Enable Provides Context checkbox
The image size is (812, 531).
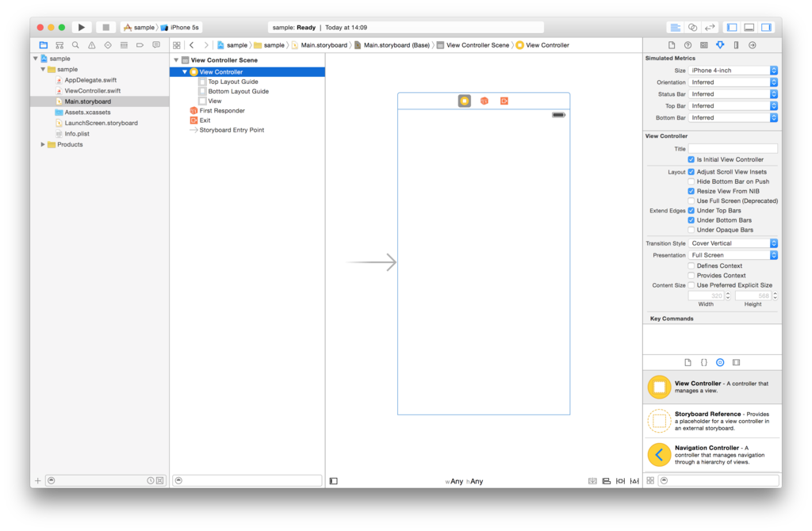[x=691, y=276]
